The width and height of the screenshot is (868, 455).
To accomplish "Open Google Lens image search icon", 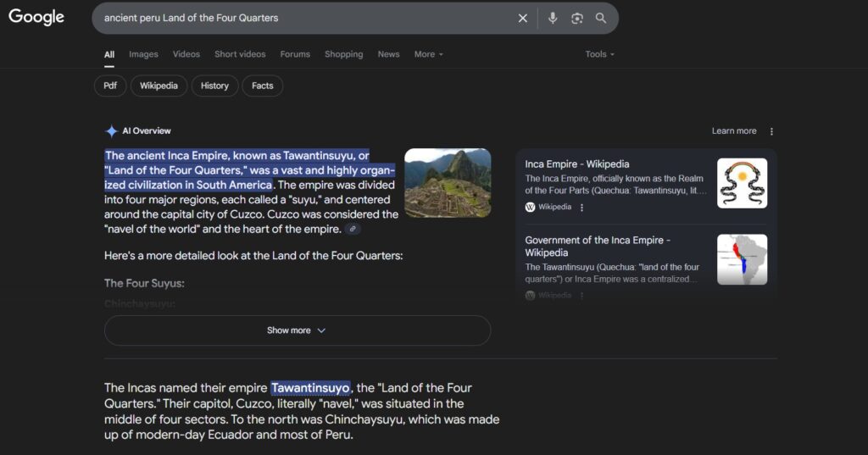I will click(x=577, y=18).
